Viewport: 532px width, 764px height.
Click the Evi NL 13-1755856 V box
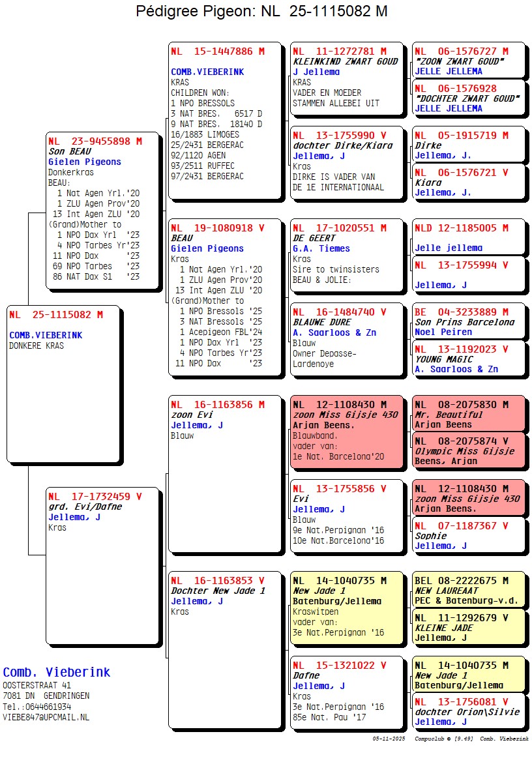point(347,515)
